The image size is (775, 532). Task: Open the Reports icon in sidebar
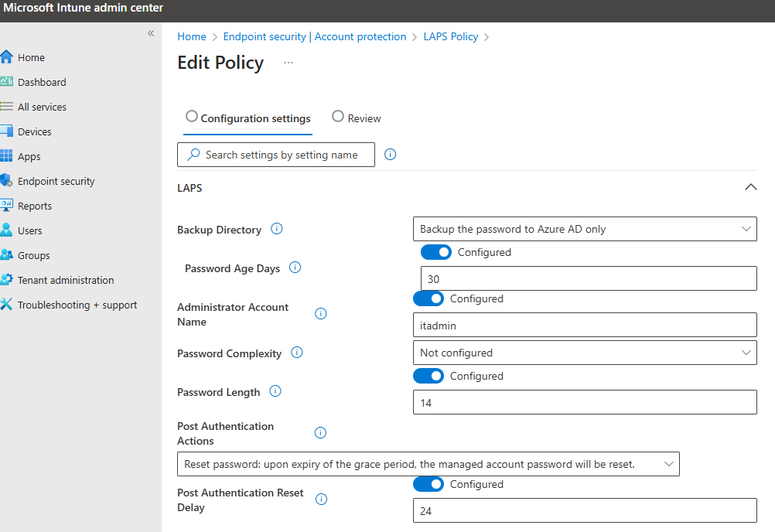pyautogui.click(x=7, y=206)
